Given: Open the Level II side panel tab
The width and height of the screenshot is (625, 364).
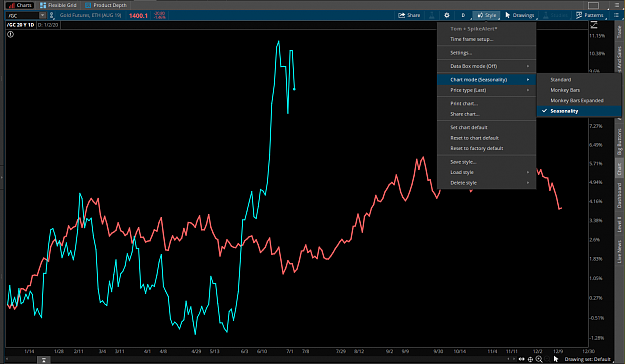Looking at the screenshot, I should [x=619, y=224].
